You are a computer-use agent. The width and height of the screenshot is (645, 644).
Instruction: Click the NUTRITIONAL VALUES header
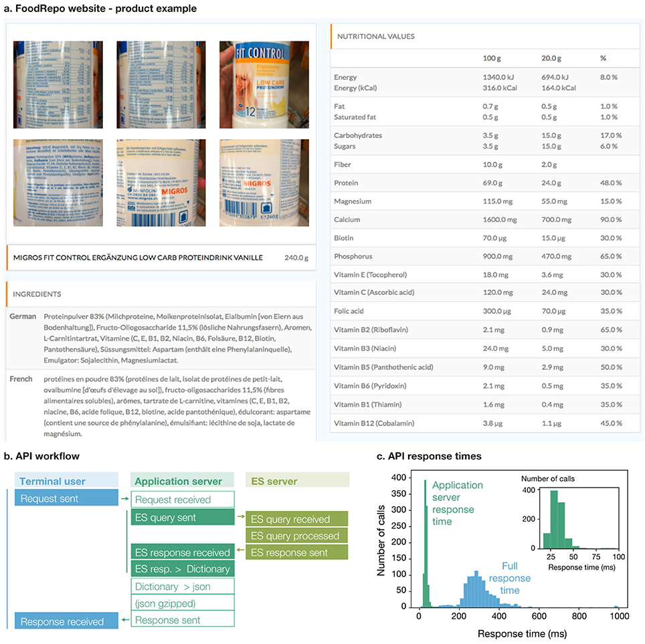375,36
